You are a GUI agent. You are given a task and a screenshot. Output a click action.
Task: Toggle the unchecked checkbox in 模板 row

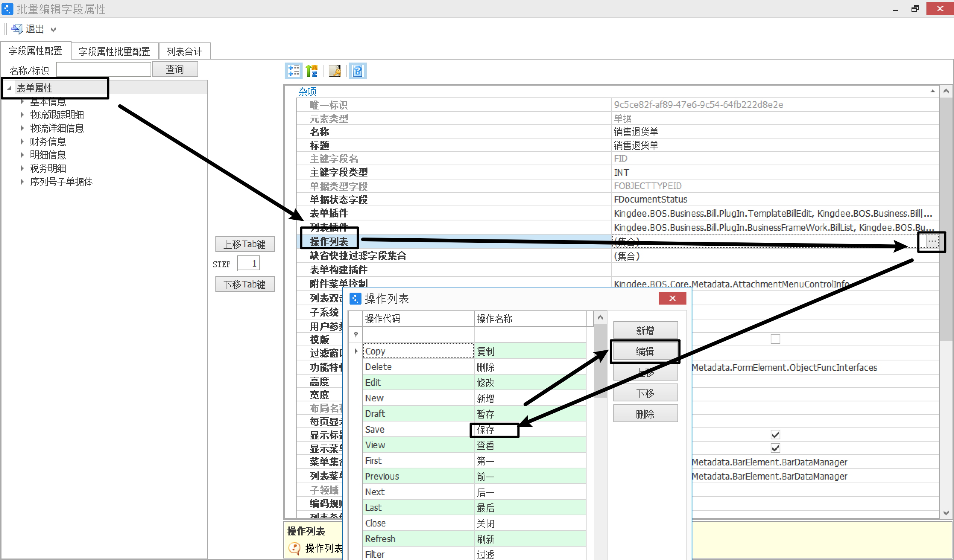tap(775, 340)
